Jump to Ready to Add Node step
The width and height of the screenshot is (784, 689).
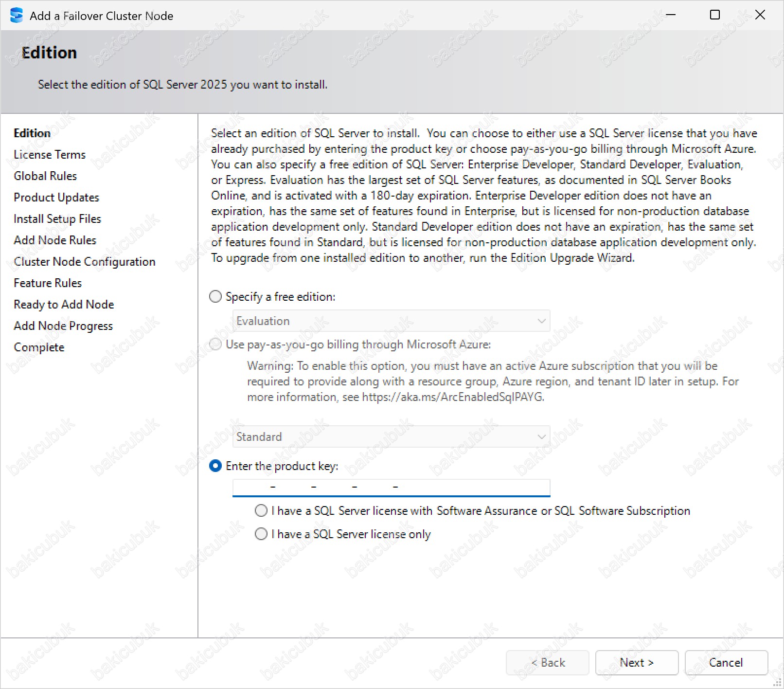(x=64, y=305)
